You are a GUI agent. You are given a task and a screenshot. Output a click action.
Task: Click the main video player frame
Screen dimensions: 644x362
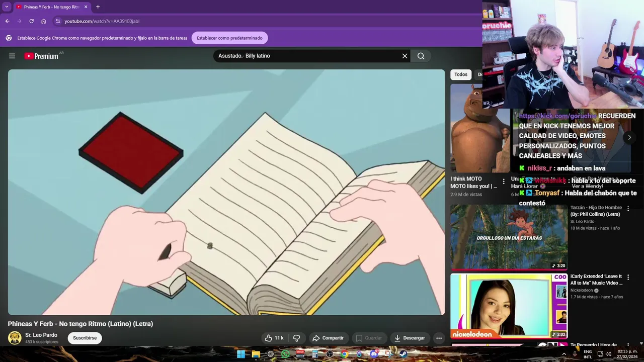click(x=226, y=192)
